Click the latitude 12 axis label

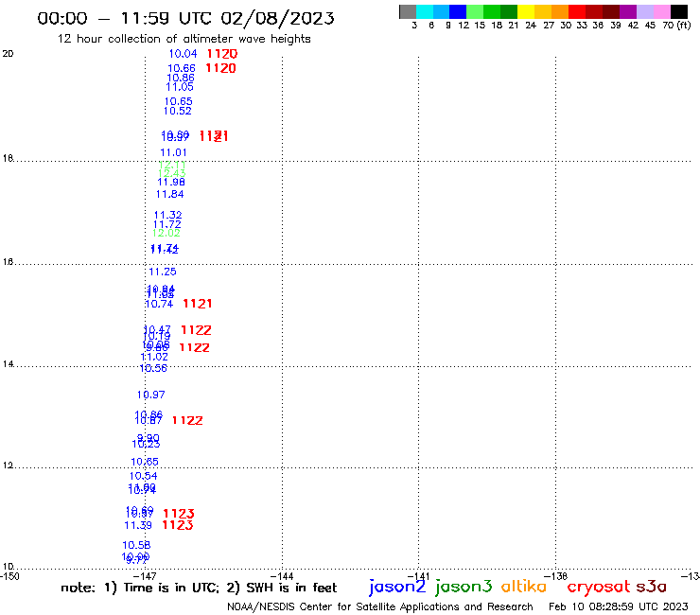(x=8, y=466)
